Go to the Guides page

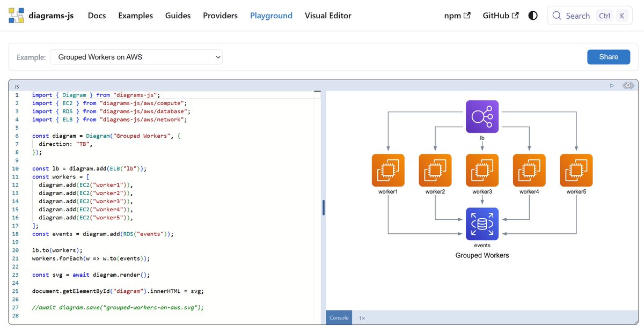click(x=178, y=16)
